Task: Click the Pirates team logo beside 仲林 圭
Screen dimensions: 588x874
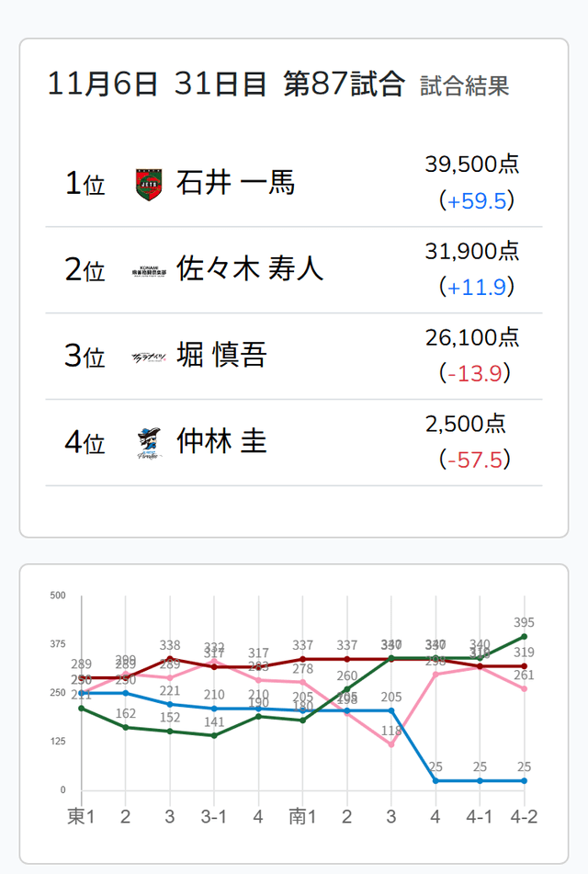Action: (149, 442)
